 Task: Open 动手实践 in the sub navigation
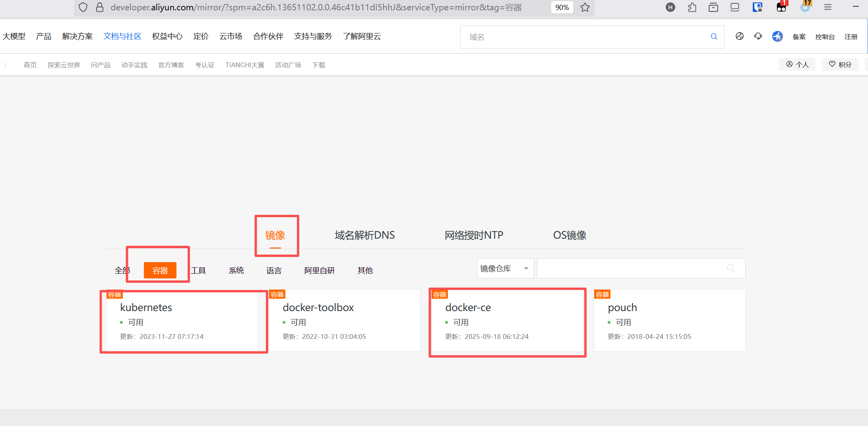point(134,65)
